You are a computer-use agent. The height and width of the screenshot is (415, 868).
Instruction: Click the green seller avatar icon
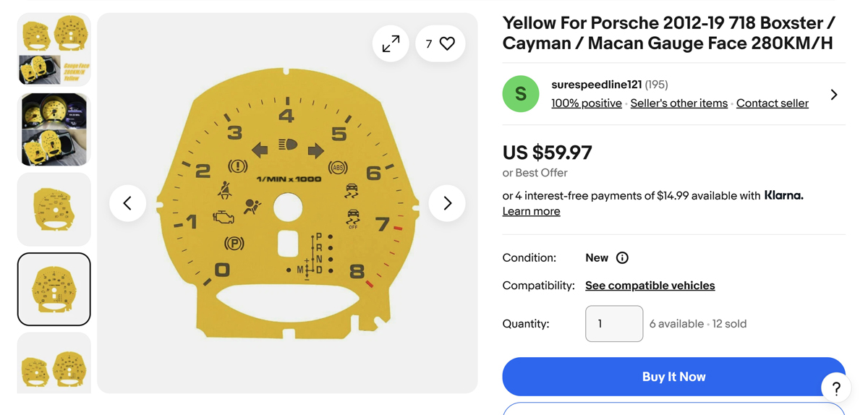521,94
